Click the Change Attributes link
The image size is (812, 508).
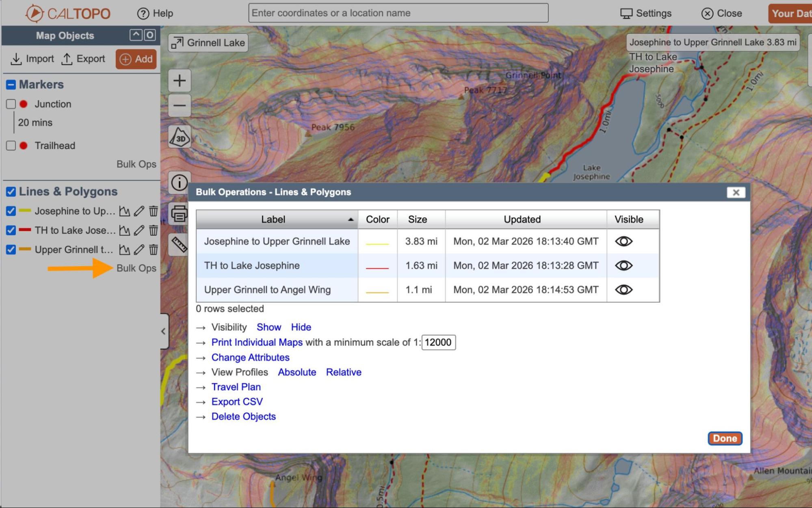(250, 357)
